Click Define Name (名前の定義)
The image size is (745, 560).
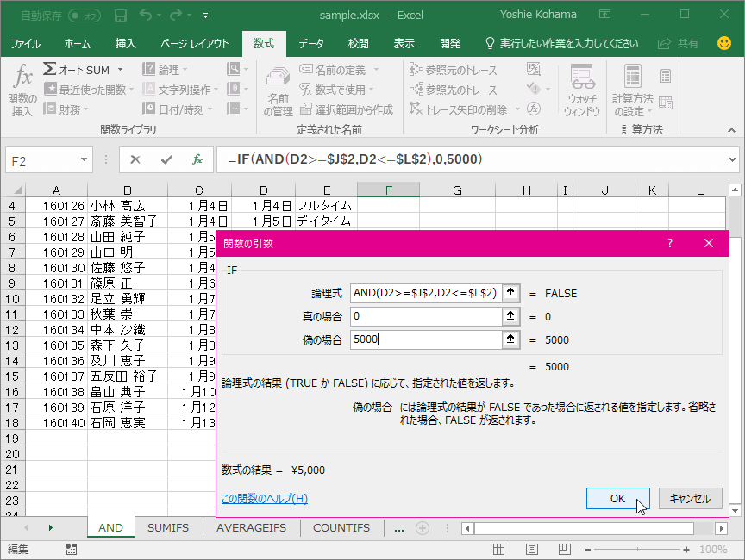pyautogui.click(x=338, y=70)
